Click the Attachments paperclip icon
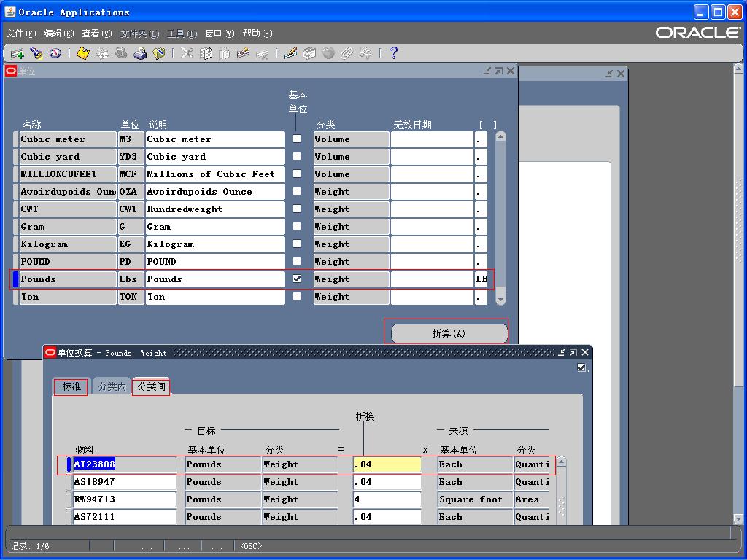The height and width of the screenshot is (560, 747). tap(347, 53)
